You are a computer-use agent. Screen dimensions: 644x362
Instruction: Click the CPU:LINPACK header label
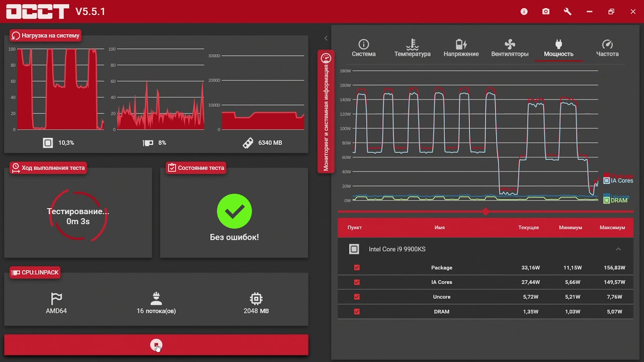[35, 272]
